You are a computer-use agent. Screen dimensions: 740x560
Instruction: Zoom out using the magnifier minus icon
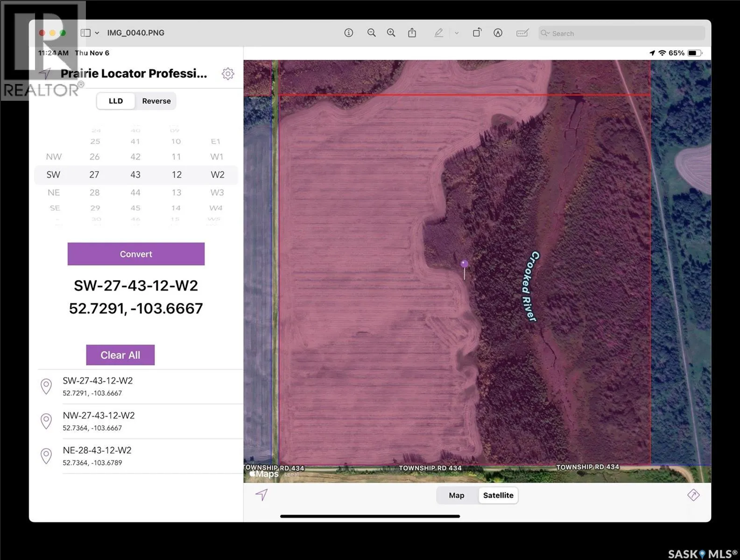coord(371,33)
